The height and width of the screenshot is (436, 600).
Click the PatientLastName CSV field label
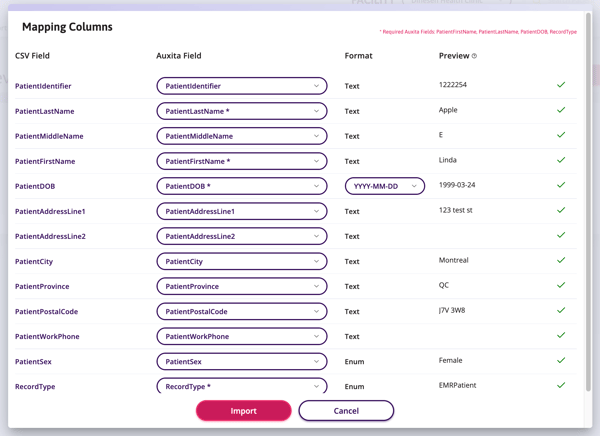click(45, 111)
